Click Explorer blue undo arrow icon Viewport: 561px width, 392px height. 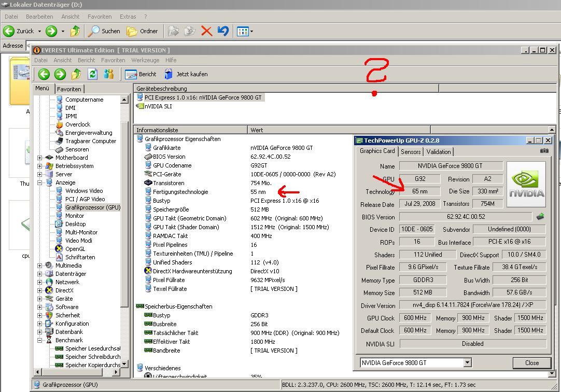(223, 31)
